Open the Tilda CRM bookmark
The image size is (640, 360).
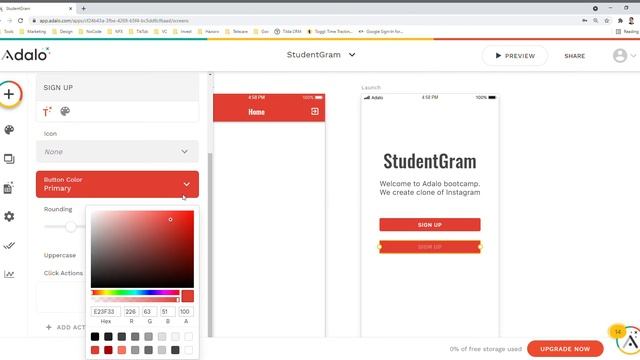pos(288,31)
